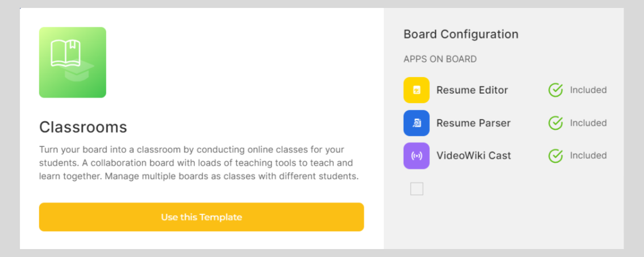The width and height of the screenshot is (644, 257).
Task: Click the Included status text for Resume Editor
Action: coord(588,90)
